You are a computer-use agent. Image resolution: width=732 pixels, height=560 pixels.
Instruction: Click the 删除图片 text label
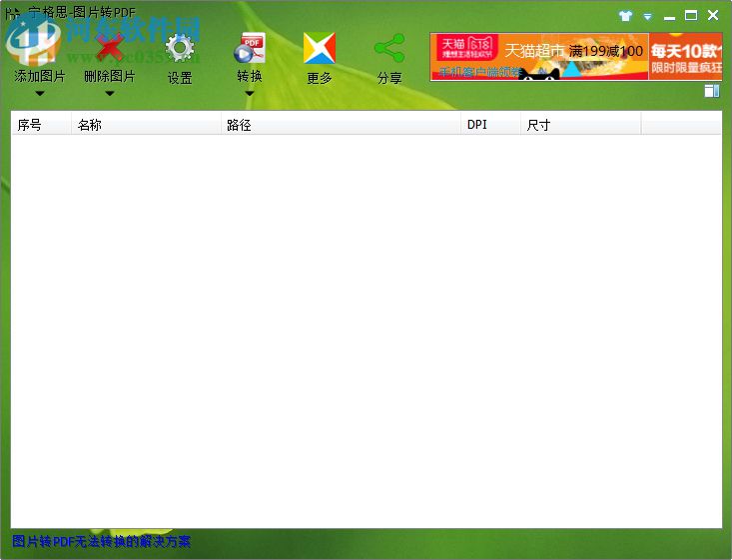pyautogui.click(x=110, y=76)
